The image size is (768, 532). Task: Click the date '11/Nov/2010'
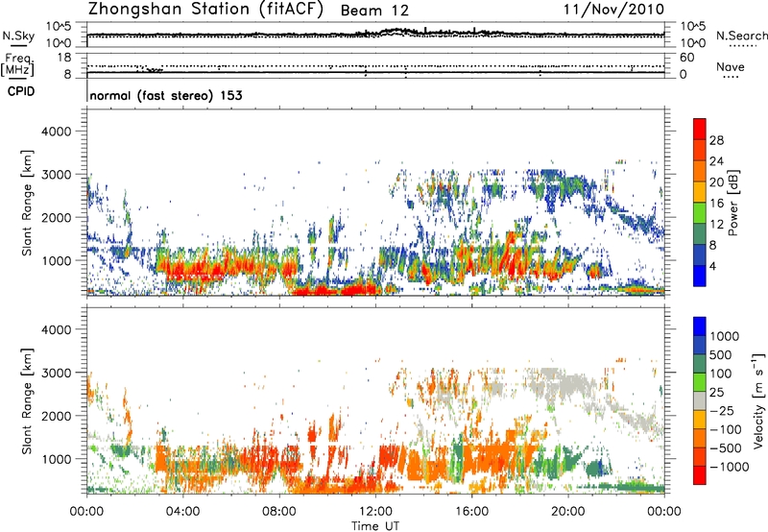pyautogui.click(x=613, y=10)
